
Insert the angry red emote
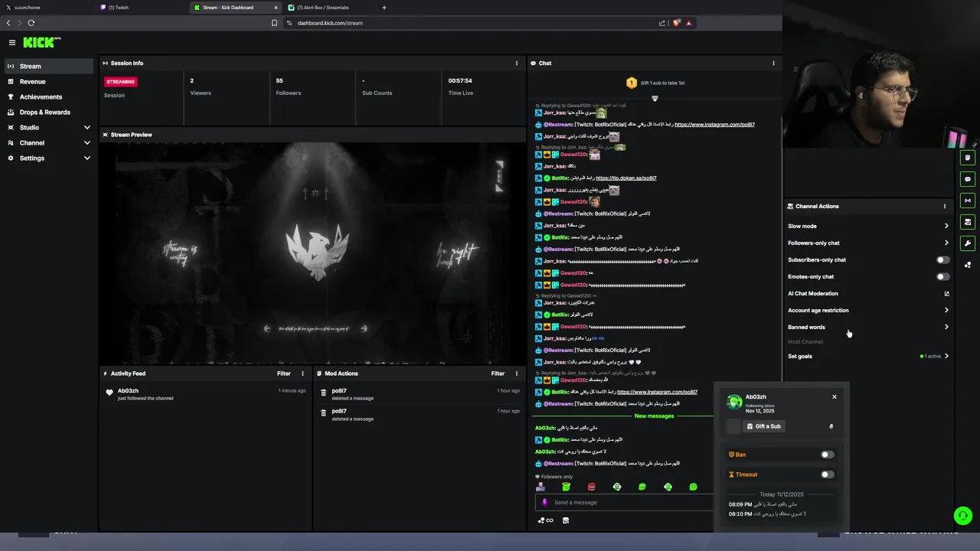pyautogui.click(x=591, y=487)
